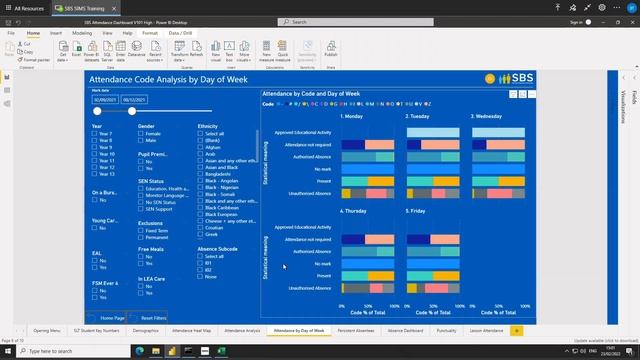The height and width of the screenshot is (360, 640).
Task: Refresh the report data
Action: point(196,49)
